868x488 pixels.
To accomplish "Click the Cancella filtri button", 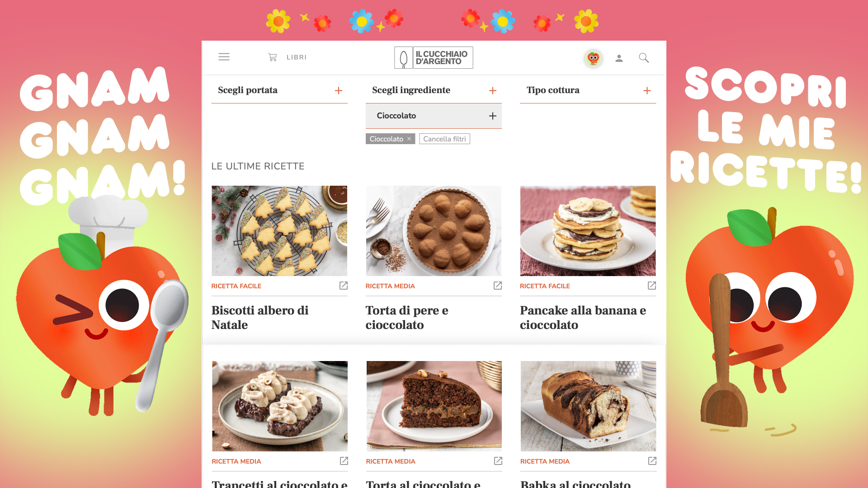I will 444,139.
